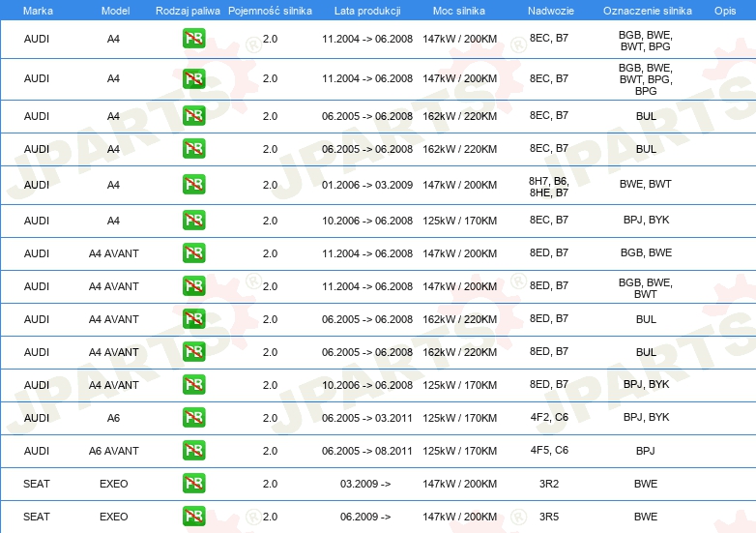Click the Rodzaj paliwa column header
The height and width of the screenshot is (533, 756).
pos(188,11)
